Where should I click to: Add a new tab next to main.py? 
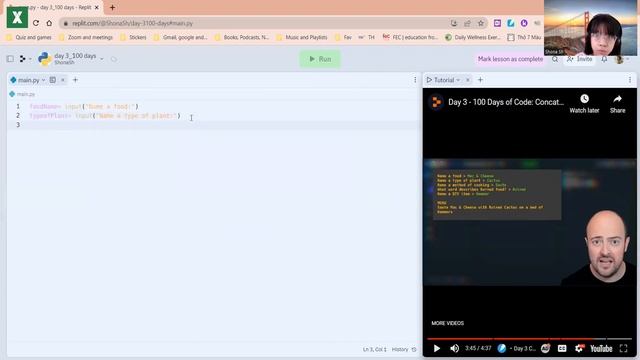coord(75,80)
